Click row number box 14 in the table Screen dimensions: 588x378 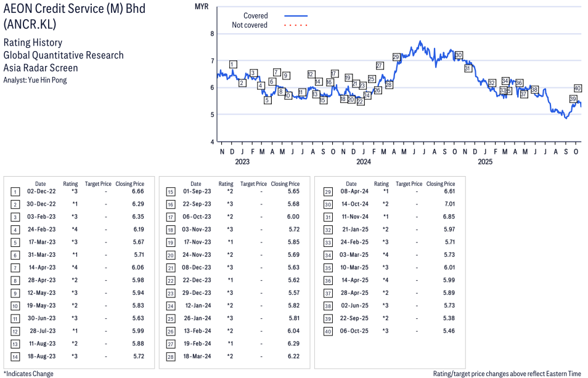tap(15, 356)
